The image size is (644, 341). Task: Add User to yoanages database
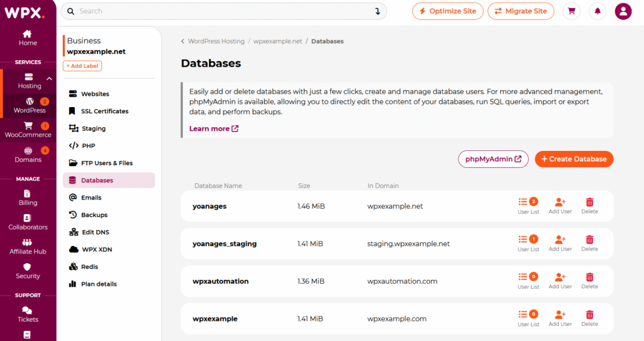coord(560,206)
